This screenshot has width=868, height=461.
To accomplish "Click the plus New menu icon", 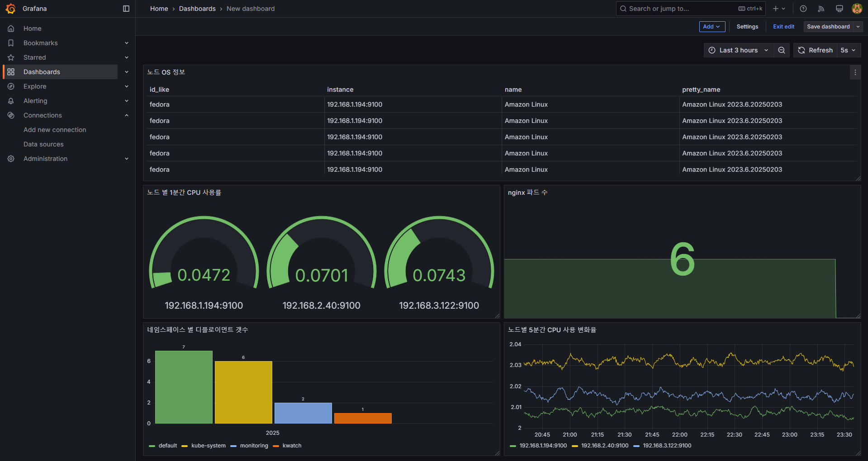I will pos(779,9).
